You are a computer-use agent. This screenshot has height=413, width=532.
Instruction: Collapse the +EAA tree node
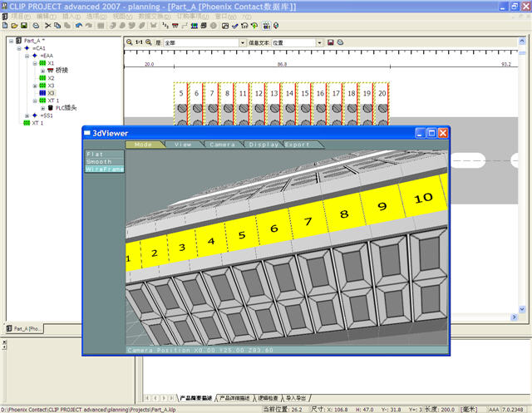tap(27, 56)
